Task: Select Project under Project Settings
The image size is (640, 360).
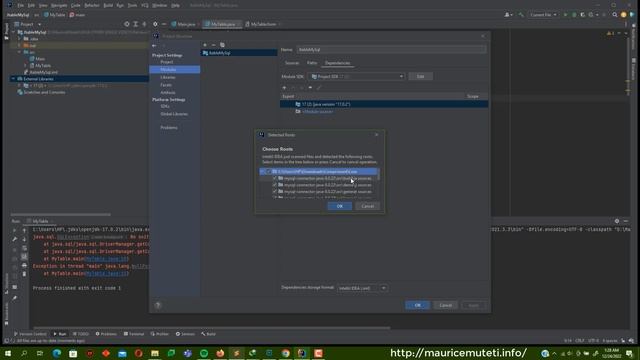Action: [167, 62]
